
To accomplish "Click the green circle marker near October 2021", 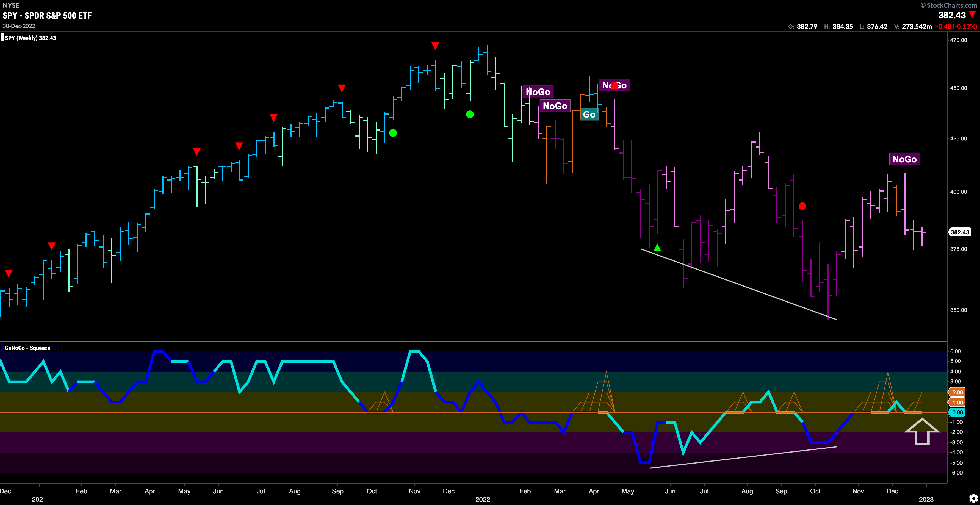I will point(393,133).
